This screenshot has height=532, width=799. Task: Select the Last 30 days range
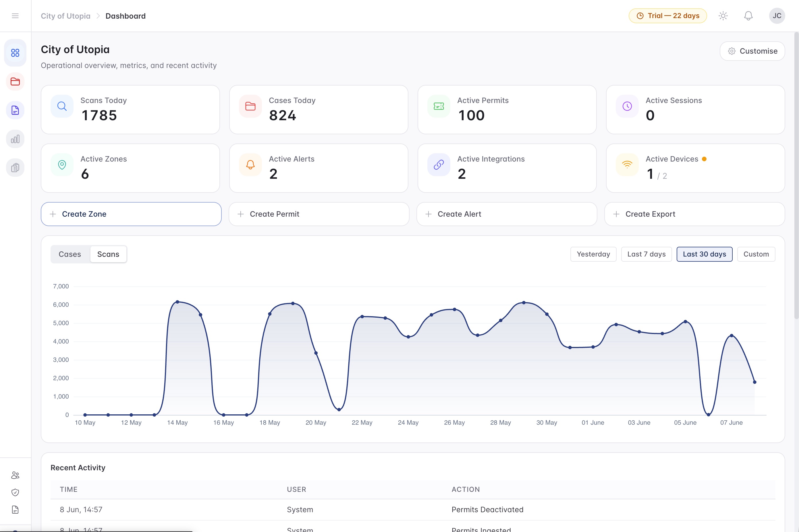704,254
